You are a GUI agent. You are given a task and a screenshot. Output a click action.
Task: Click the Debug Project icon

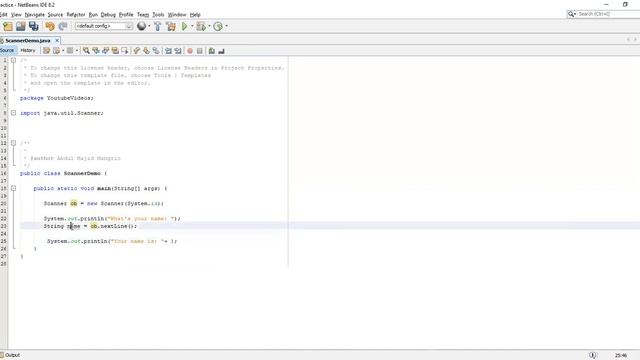pyautogui.click(x=200, y=27)
